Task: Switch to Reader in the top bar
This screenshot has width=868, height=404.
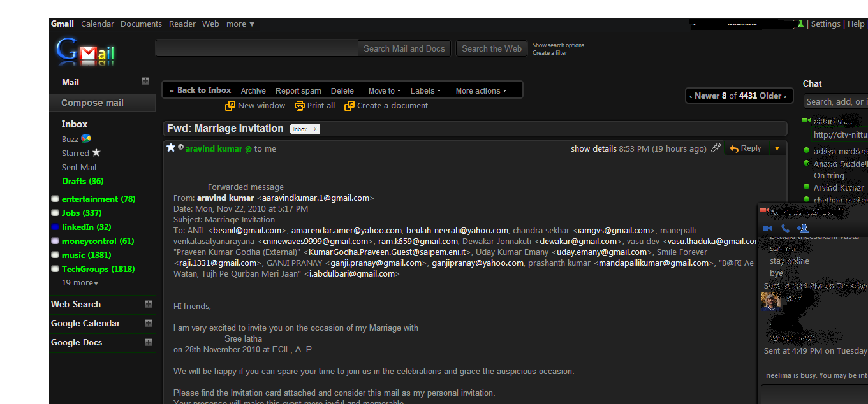Action: pos(182,24)
